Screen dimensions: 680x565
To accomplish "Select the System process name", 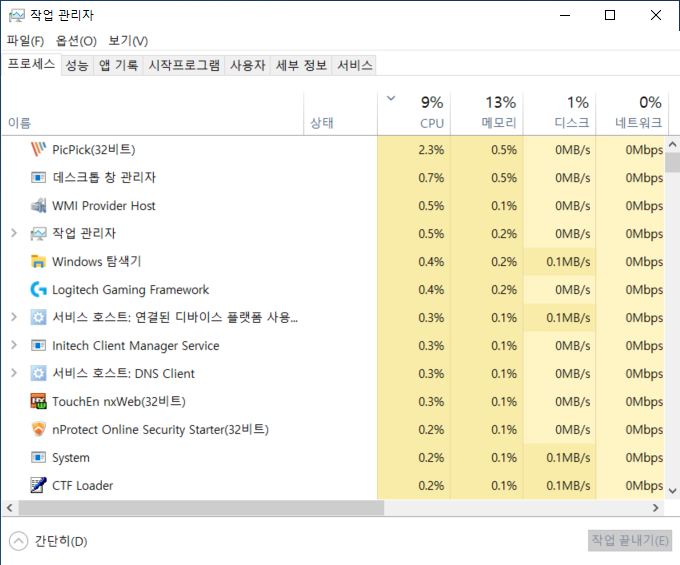I will click(x=71, y=457).
